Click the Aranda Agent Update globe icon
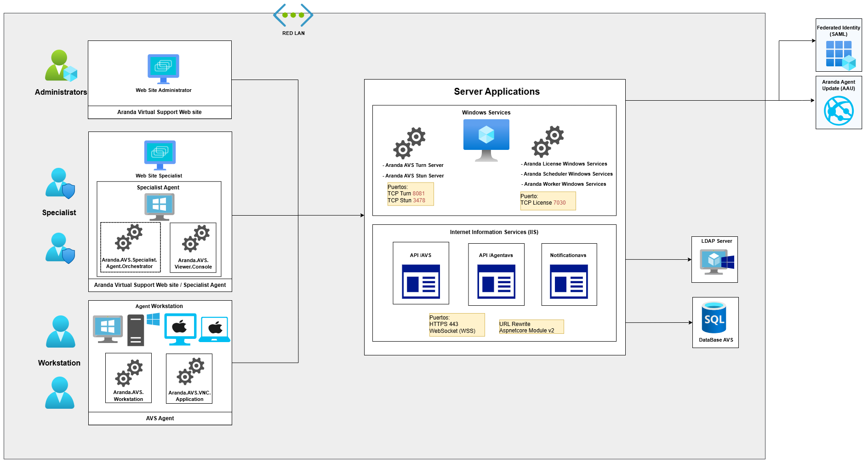Viewport: 868px width, 463px height. point(839,110)
